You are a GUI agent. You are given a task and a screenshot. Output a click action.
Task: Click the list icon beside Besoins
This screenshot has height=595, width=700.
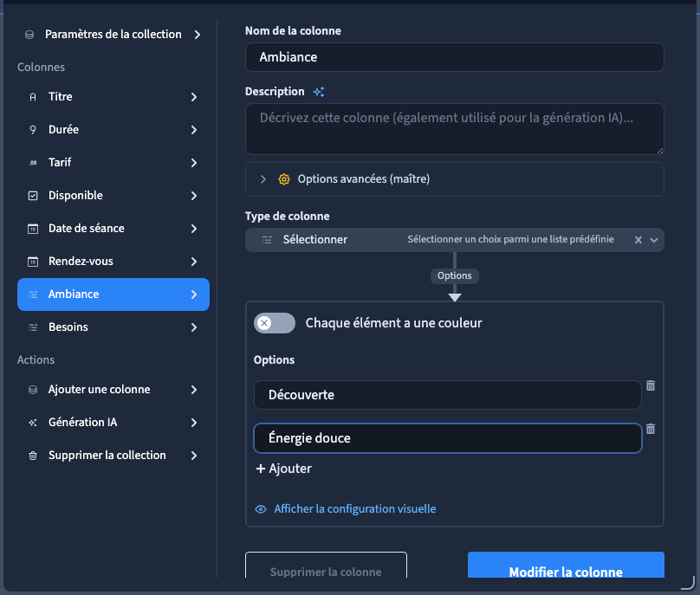click(33, 327)
